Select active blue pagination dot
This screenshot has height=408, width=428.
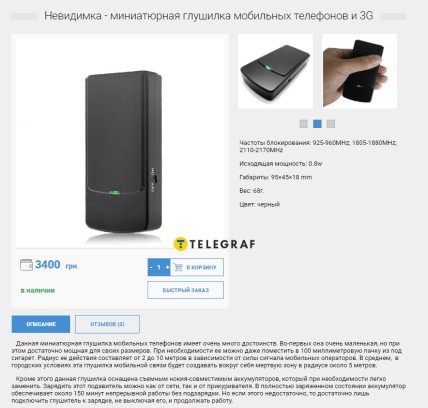(x=317, y=124)
